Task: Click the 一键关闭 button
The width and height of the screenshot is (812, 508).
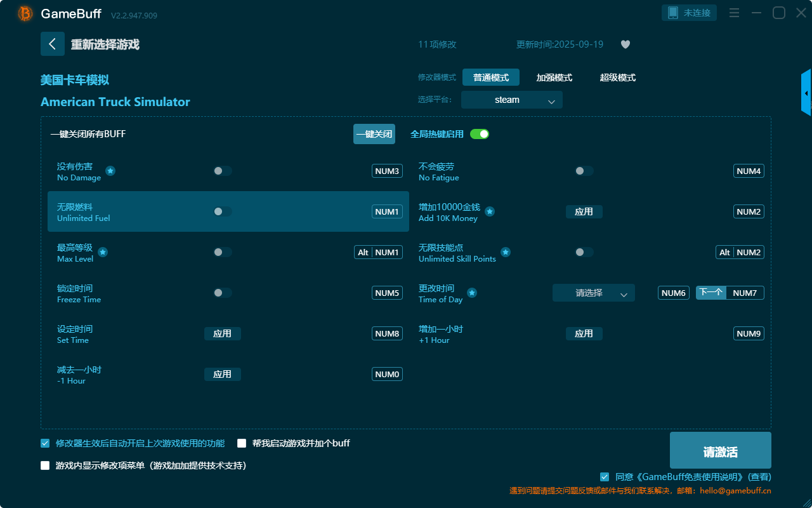Action: coord(374,134)
